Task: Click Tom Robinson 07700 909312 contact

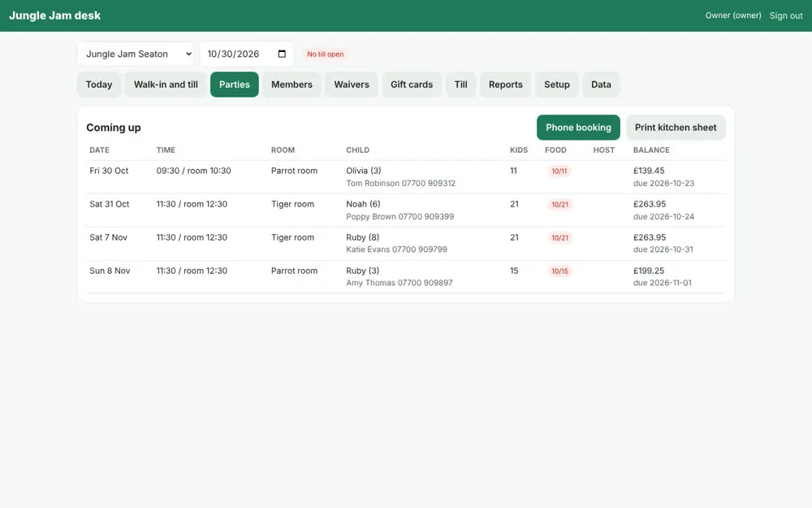Action: (401, 183)
